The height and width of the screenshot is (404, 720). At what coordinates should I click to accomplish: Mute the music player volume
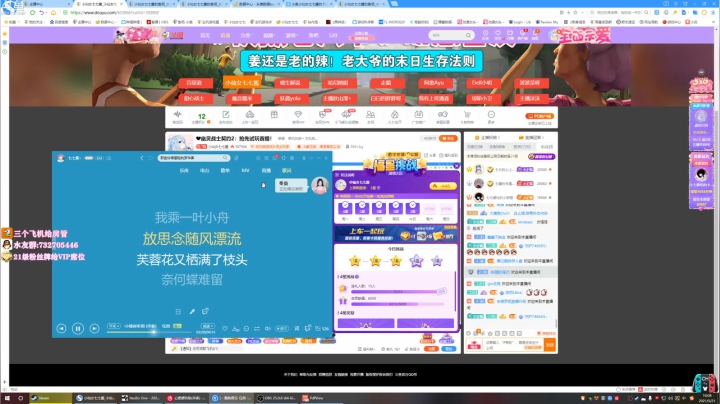click(268, 328)
